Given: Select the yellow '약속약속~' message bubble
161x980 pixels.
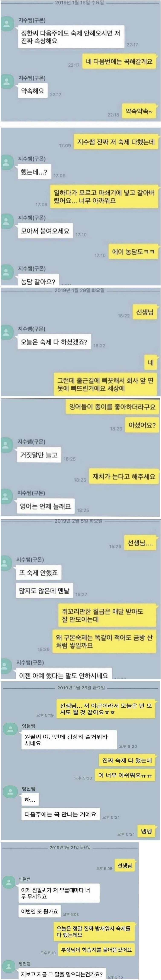Looking at the screenshot, I should [x=139, y=112].
